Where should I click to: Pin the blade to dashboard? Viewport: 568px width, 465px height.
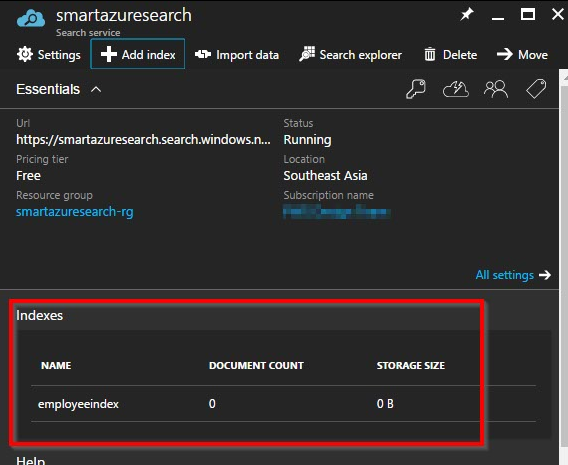pos(467,14)
